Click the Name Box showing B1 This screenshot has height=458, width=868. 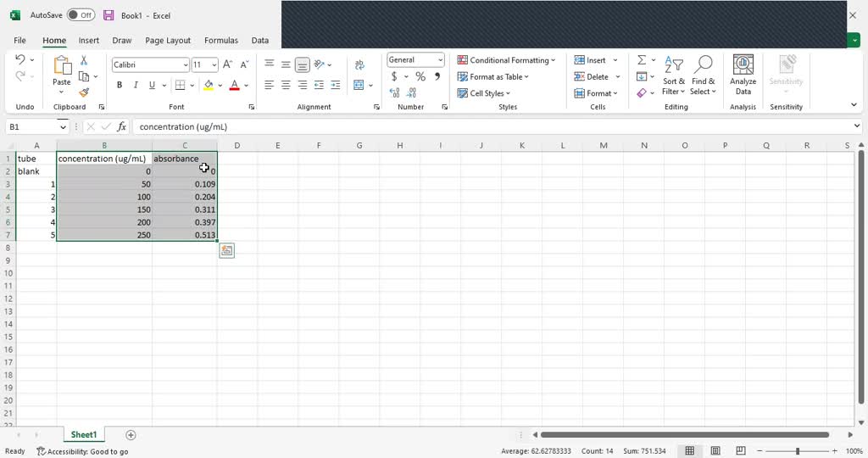(x=32, y=127)
